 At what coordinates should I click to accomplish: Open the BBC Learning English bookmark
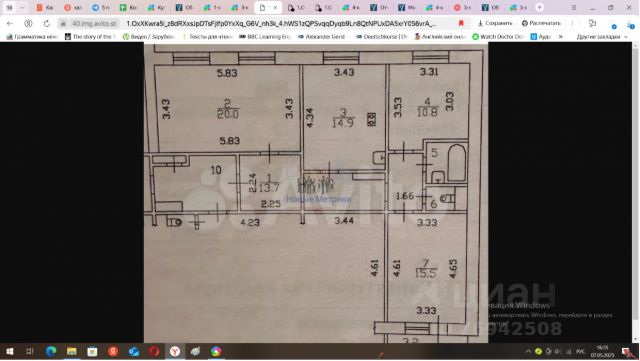coord(265,37)
